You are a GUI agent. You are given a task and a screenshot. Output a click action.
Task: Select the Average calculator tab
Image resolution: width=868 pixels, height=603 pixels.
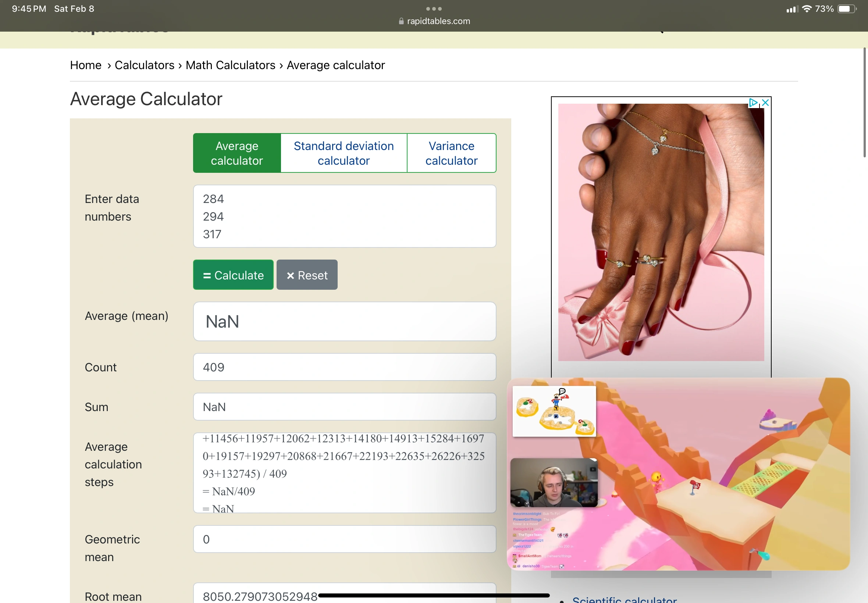coord(237,153)
